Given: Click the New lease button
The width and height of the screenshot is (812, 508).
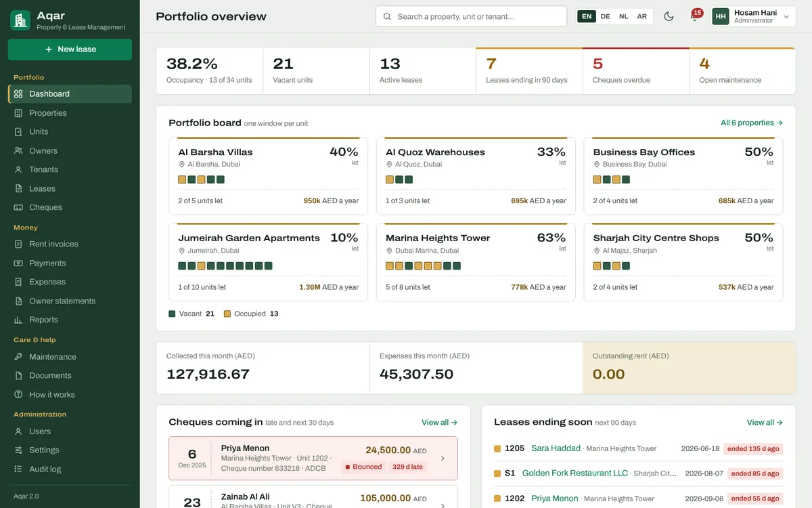Looking at the screenshot, I should pyautogui.click(x=70, y=49).
